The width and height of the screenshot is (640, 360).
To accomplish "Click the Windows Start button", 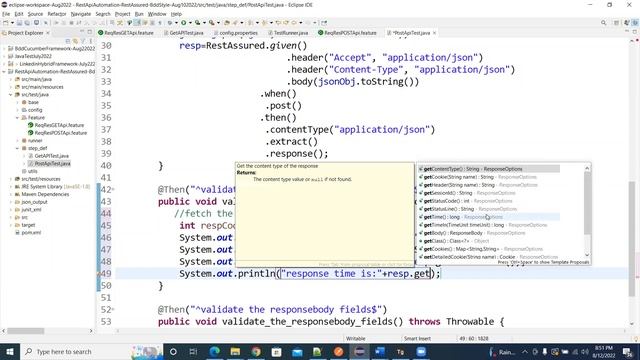I will [x=10, y=351].
